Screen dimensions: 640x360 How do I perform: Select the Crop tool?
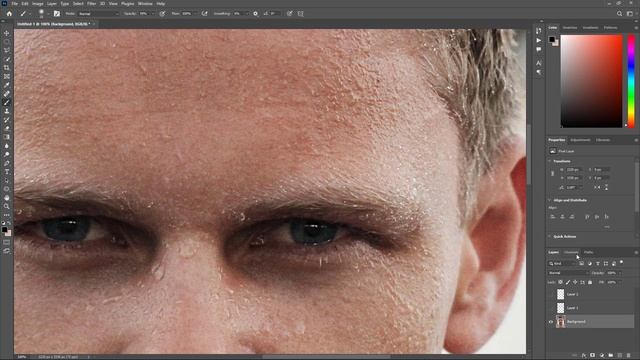coord(7,68)
